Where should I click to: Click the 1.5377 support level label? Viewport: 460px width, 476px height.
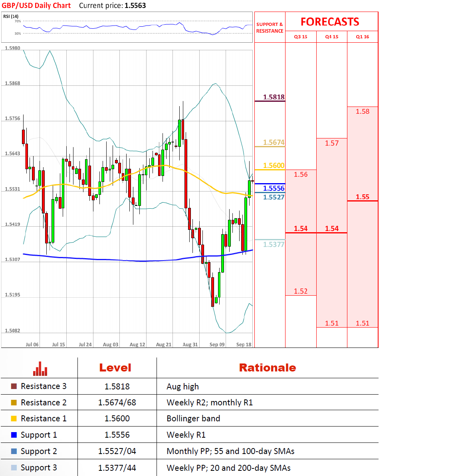274,245
